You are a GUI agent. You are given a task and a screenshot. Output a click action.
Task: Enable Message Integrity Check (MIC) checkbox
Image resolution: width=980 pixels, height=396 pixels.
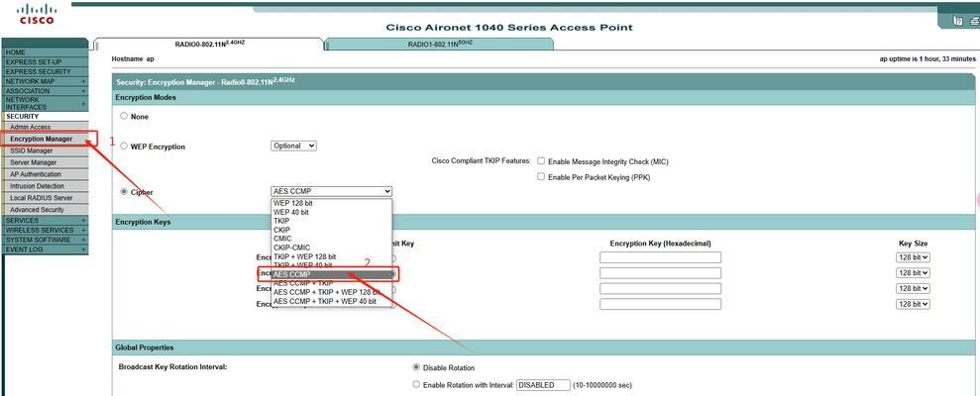point(541,161)
